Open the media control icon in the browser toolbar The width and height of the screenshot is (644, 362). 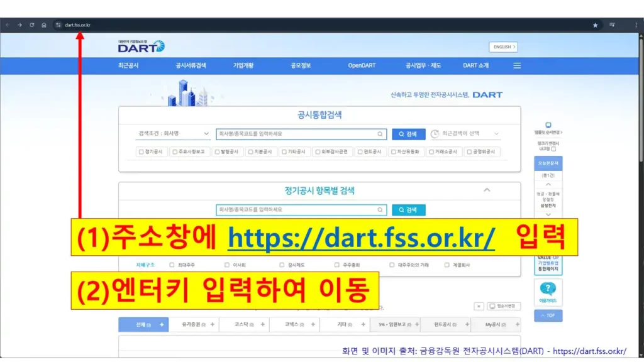pos(612,25)
